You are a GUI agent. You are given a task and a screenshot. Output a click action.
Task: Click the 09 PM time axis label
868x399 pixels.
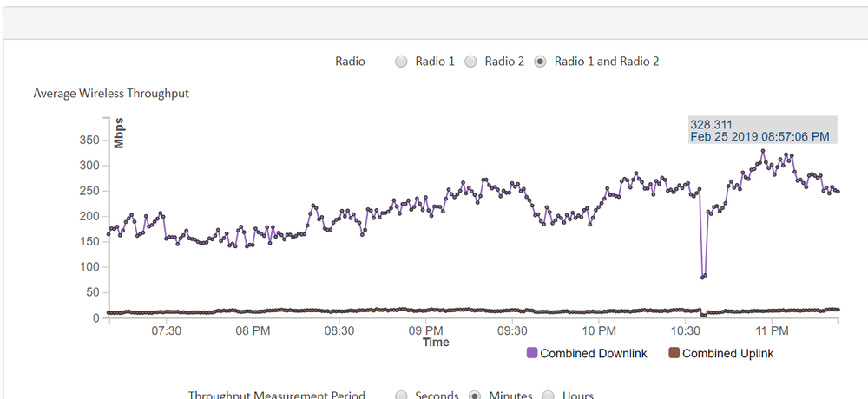pos(425,331)
